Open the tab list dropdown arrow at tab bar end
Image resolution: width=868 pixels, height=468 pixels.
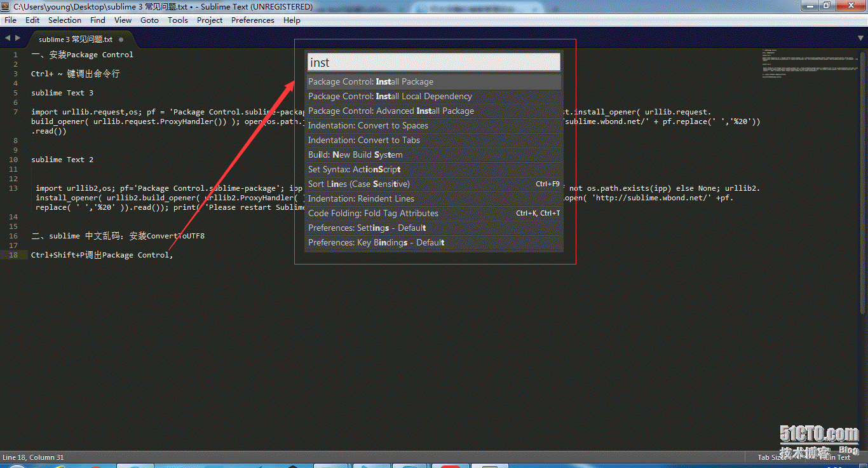point(860,39)
